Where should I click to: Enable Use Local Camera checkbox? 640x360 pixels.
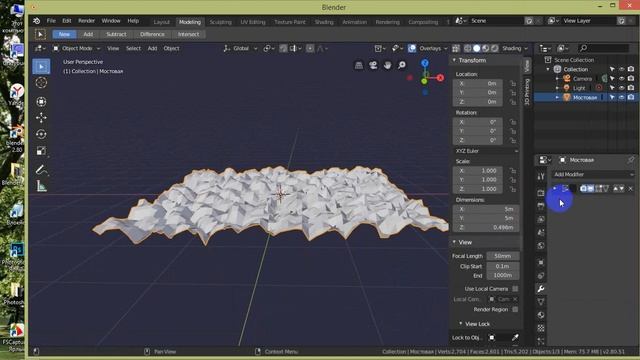(x=515, y=289)
